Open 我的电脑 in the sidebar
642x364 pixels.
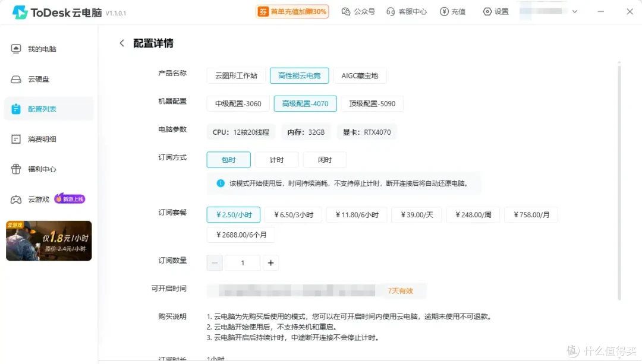coord(49,49)
